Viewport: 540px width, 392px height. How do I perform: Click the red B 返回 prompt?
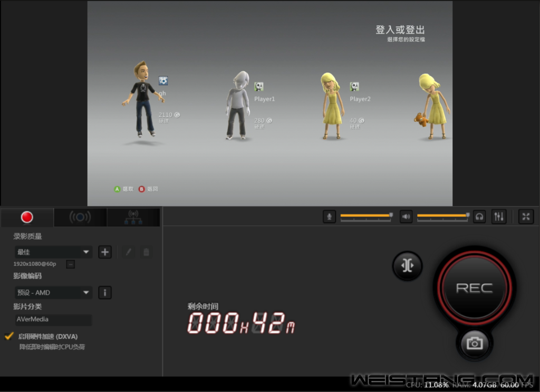(148, 189)
